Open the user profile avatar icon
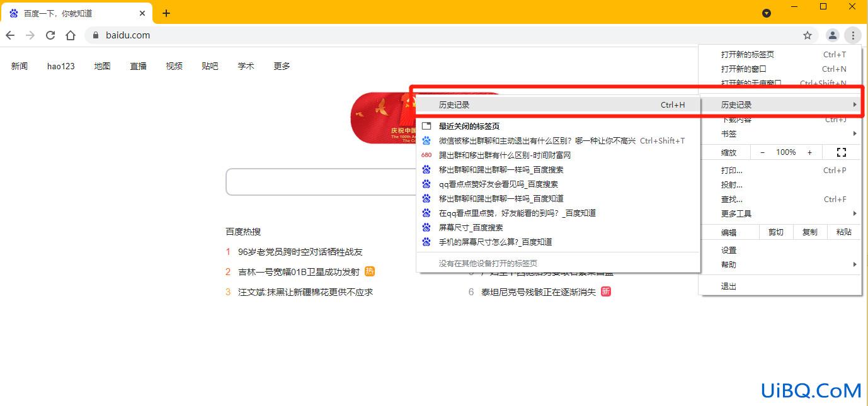The height and width of the screenshot is (406, 868). 833,35
